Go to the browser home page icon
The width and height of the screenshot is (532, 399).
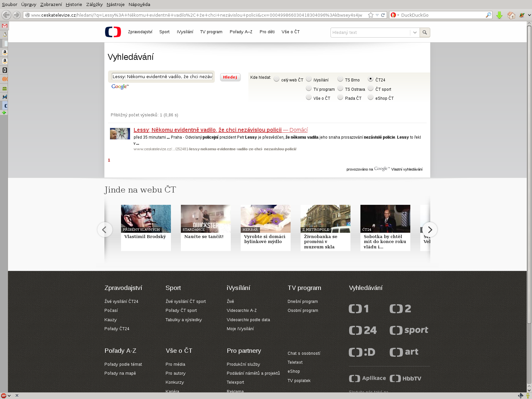(511, 15)
